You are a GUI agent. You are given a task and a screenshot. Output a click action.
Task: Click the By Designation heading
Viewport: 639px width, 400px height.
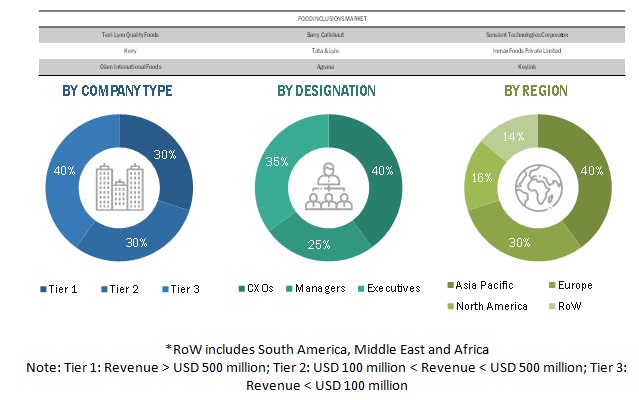(326, 91)
